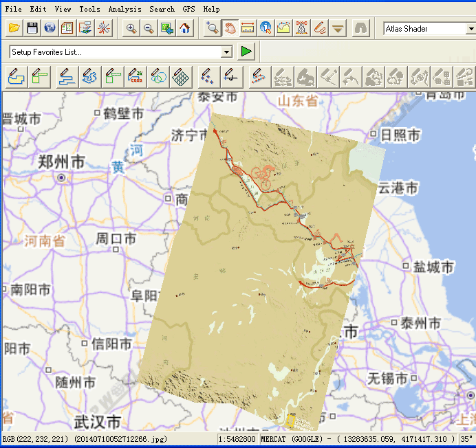Save workspace using the floppy disk icon
Viewport: 476px width, 448px height.
[32, 28]
